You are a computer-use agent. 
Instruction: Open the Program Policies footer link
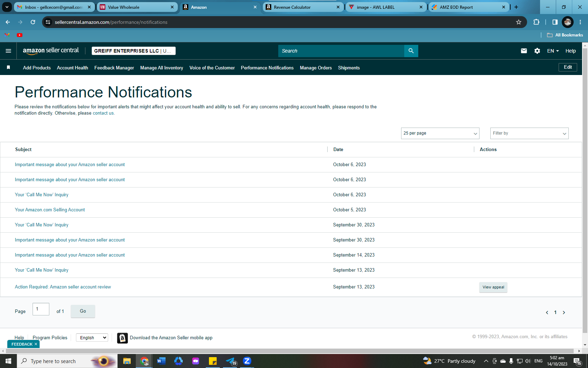50,338
